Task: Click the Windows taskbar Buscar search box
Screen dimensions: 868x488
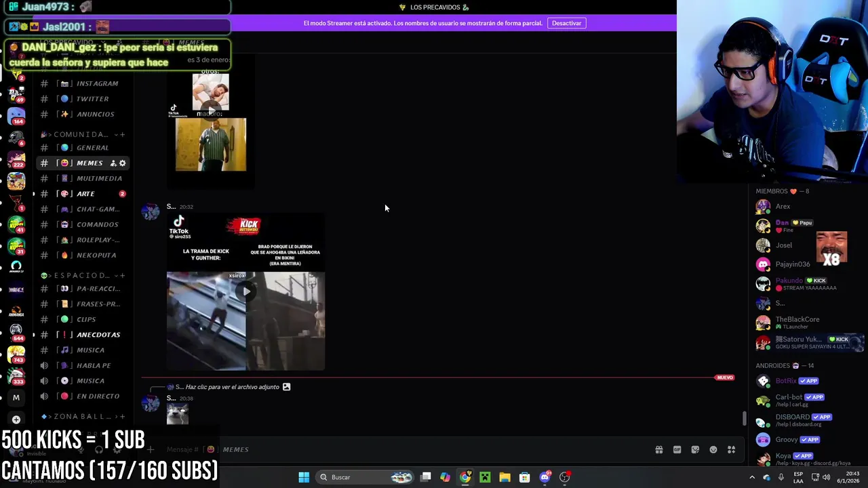Action: pos(366,477)
